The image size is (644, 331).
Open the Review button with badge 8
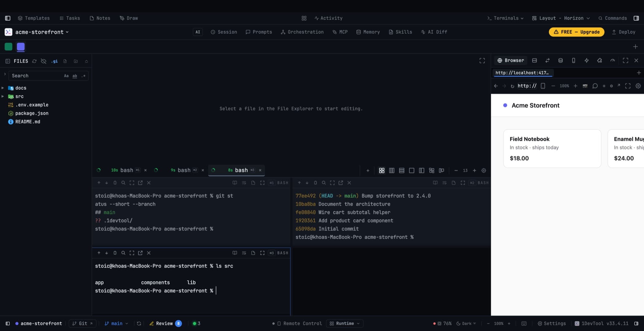point(166,323)
